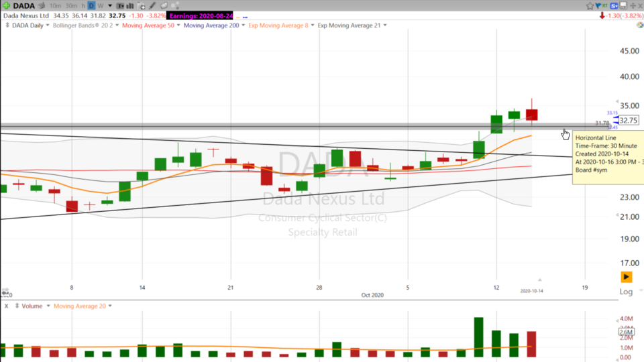Click the save floppy disk icon

click(623, 5)
